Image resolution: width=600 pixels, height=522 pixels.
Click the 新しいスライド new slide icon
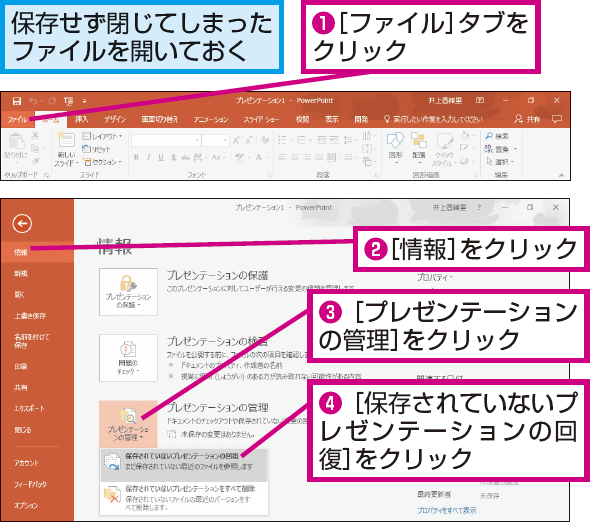[66, 149]
